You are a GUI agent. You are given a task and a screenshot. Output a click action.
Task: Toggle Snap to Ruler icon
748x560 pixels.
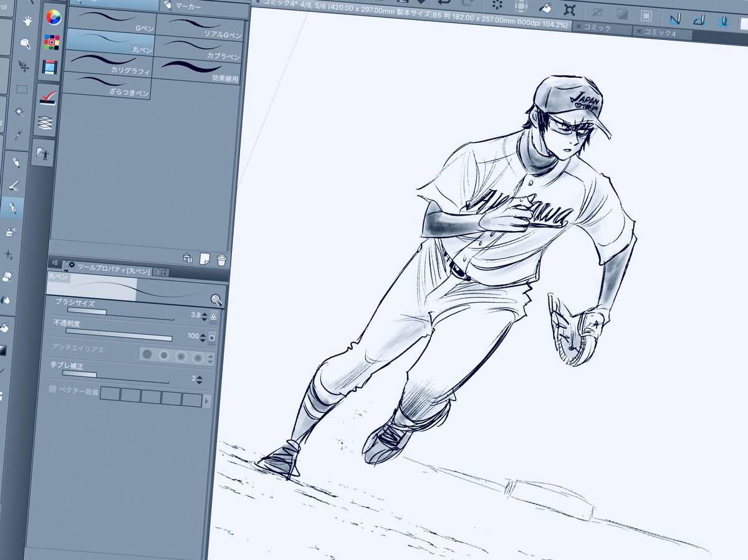[675, 18]
